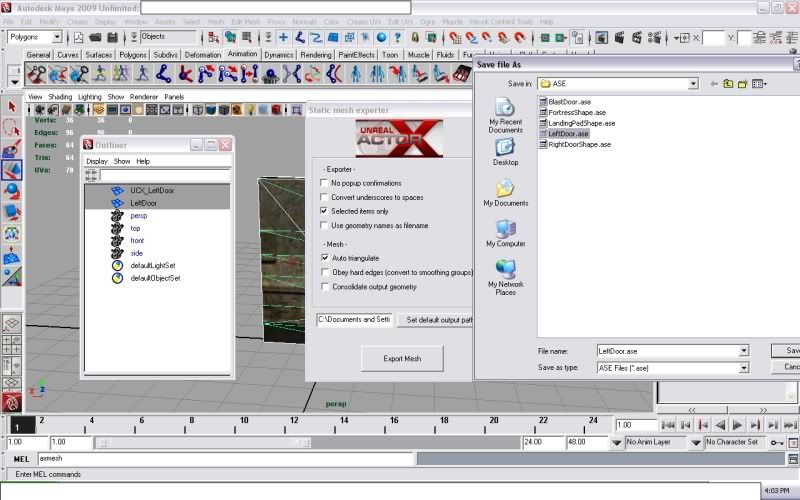Click the Save Scene floppy disk icon
The image size is (800, 500).
(x=112, y=37)
